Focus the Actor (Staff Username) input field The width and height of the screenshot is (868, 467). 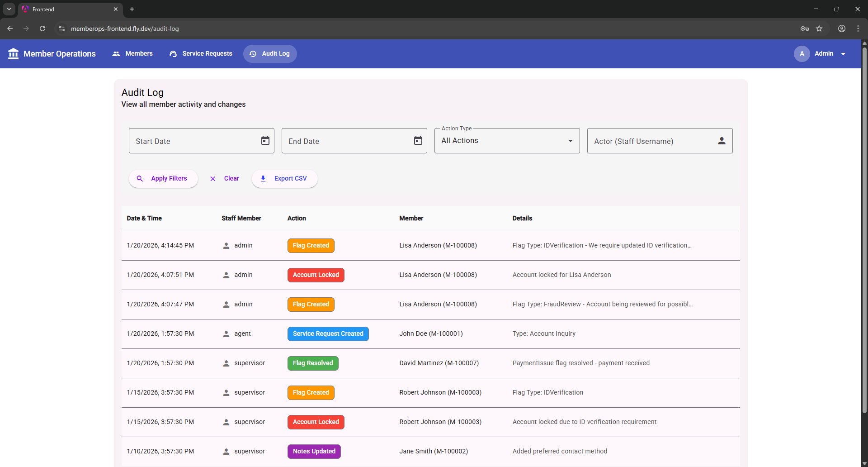coord(651,141)
